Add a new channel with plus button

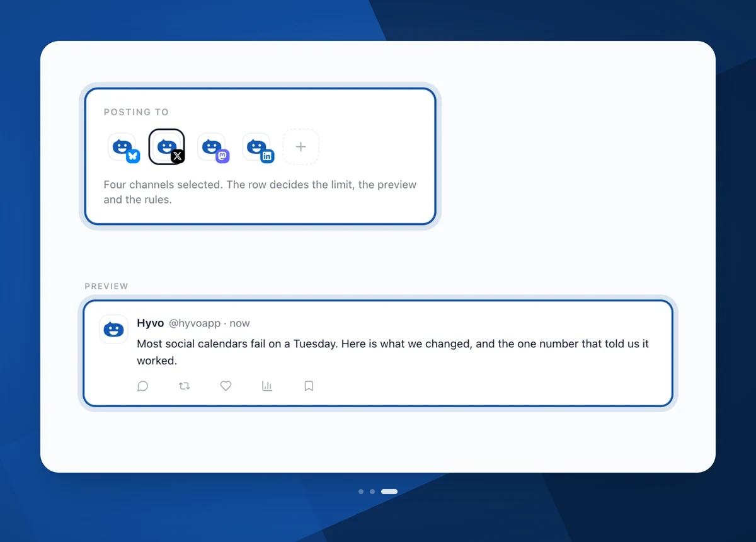pyautogui.click(x=301, y=147)
